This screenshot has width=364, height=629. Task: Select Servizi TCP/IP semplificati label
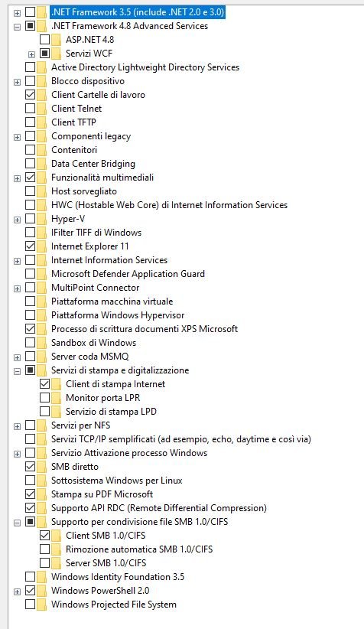(180, 439)
